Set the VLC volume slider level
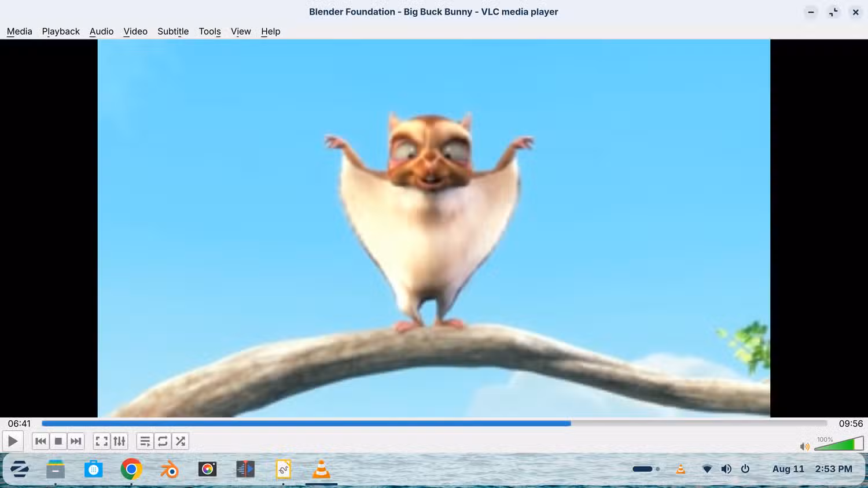 point(839,444)
